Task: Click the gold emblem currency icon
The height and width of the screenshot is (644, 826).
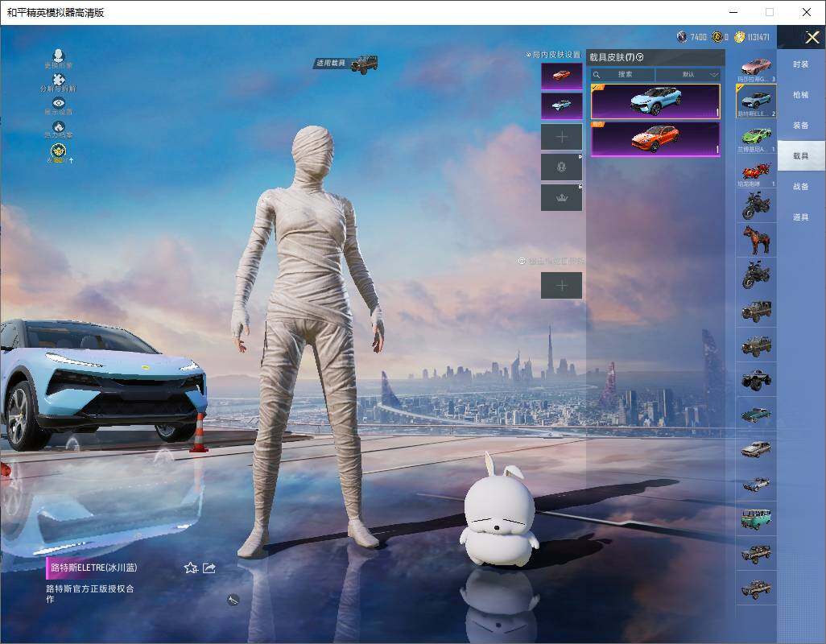Action: pos(717,36)
